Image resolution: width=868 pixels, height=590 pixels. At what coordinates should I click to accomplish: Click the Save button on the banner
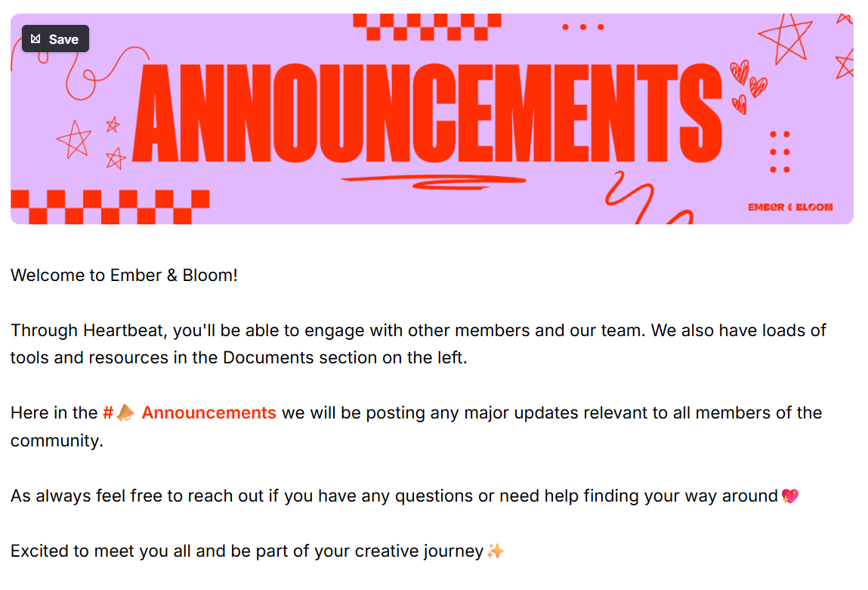tap(55, 39)
